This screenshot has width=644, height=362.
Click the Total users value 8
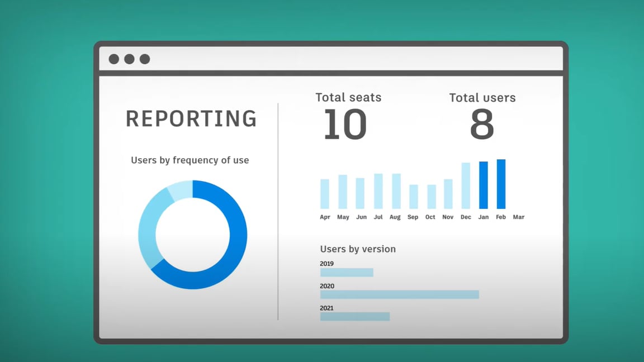[482, 125]
